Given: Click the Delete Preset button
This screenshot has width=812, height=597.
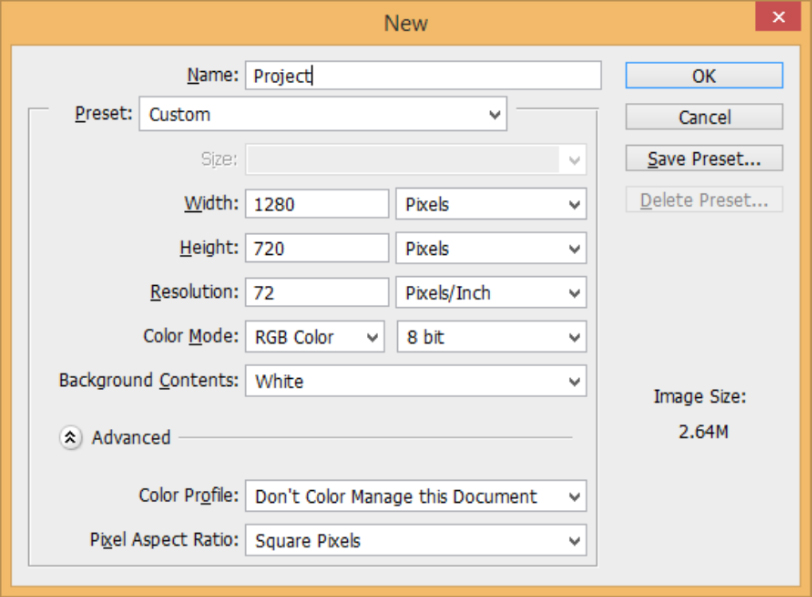Looking at the screenshot, I should (704, 200).
